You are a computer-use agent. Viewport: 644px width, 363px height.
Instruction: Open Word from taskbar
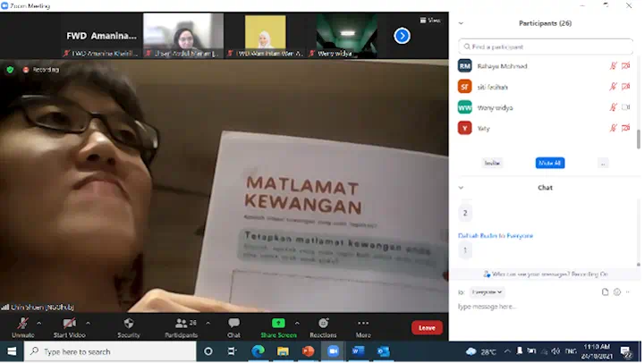(358, 351)
